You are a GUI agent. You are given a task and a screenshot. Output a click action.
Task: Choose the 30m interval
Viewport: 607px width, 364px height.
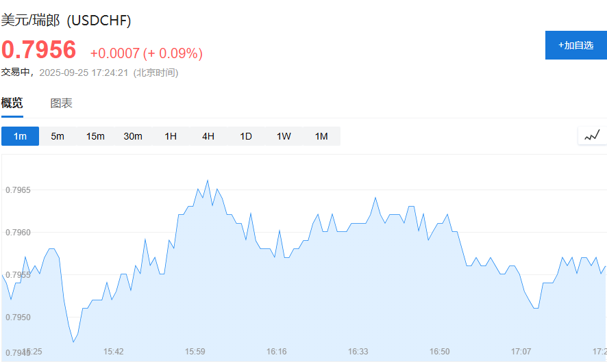[133, 136]
